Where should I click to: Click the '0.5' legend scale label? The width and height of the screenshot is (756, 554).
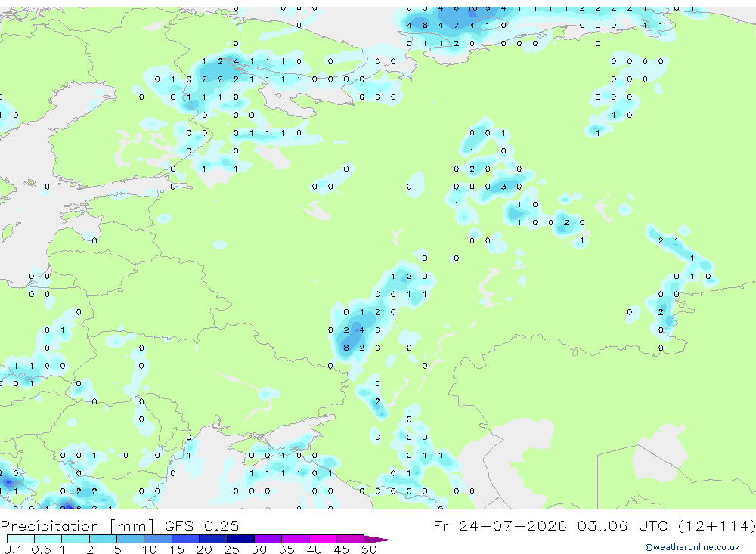[x=41, y=549]
